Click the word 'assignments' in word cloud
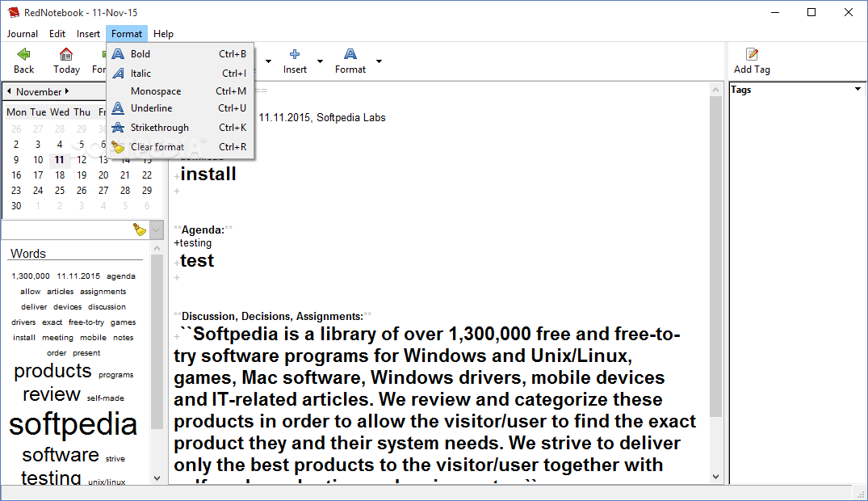The height and width of the screenshot is (501, 868). click(103, 292)
